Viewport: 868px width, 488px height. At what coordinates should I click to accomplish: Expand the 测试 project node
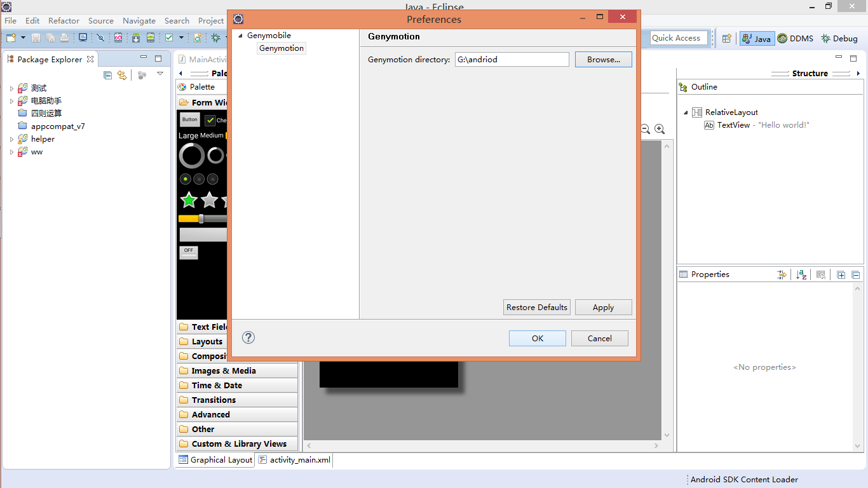pos(11,88)
